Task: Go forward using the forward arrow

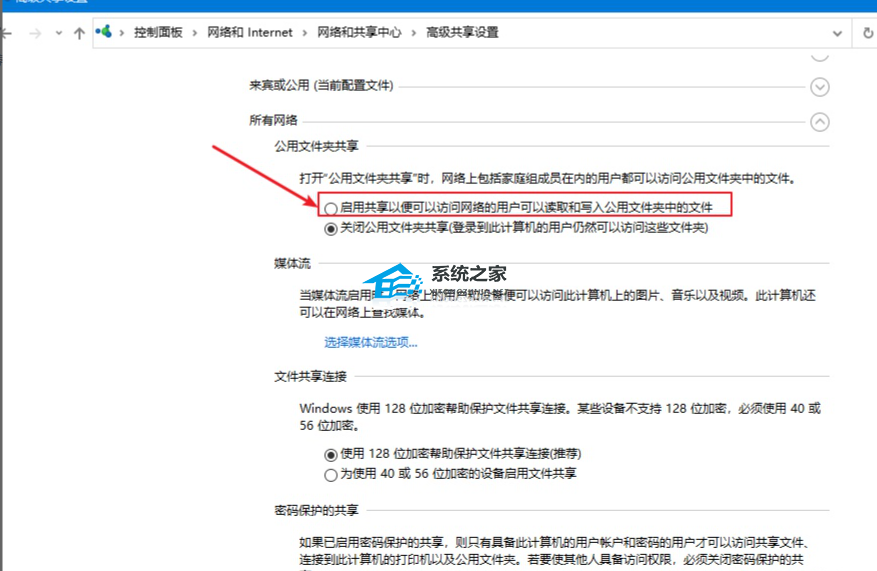Action: [x=35, y=34]
